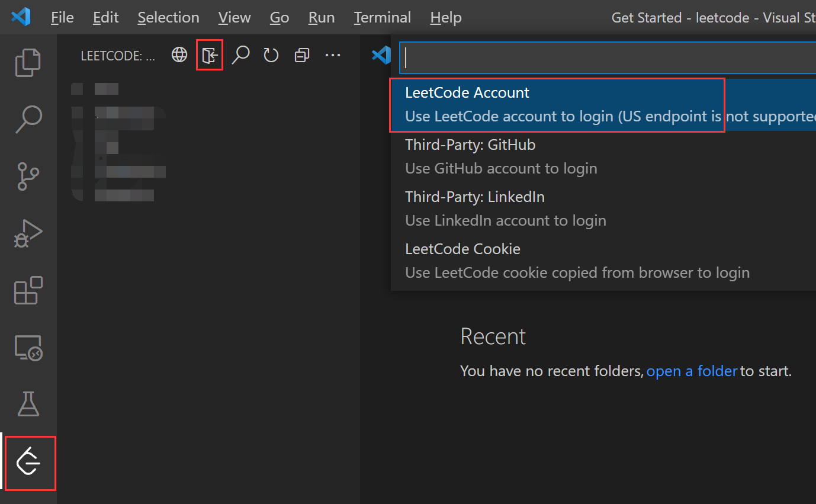Open the Selection menu
The width and height of the screenshot is (816, 504).
tap(169, 18)
